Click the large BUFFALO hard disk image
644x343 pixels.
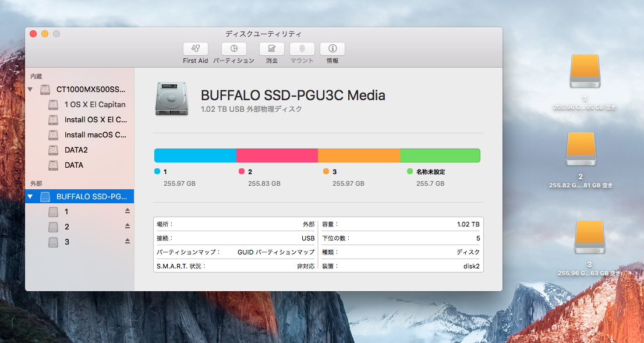click(x=172, y=98)
